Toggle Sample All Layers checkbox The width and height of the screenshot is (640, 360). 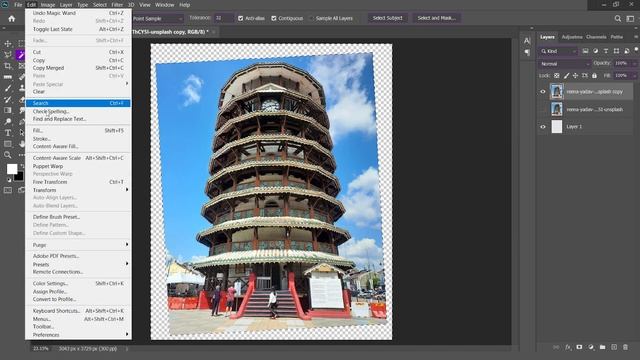click(311, 18)
